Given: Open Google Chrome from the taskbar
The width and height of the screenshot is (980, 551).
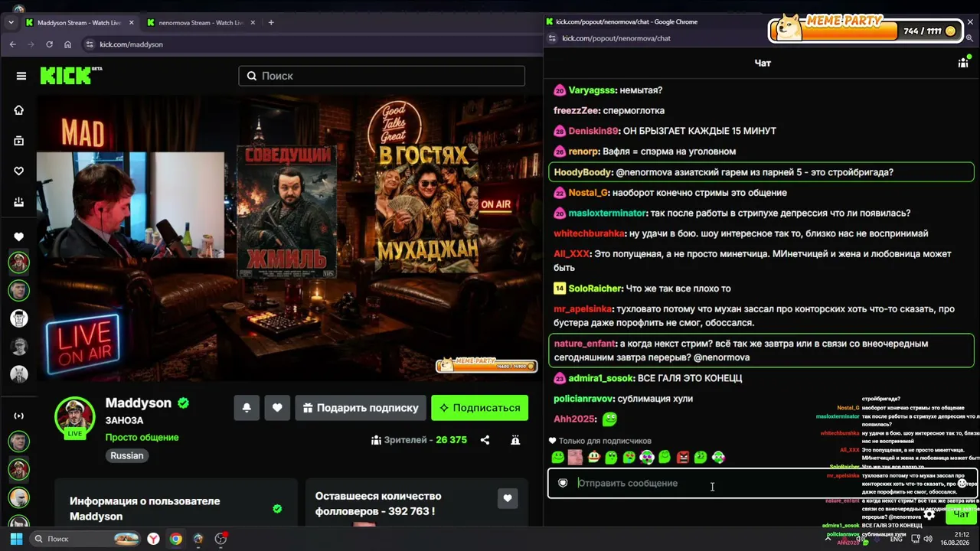Looking at the screenshot, I should pyautogui.click(x=176, y=539).
